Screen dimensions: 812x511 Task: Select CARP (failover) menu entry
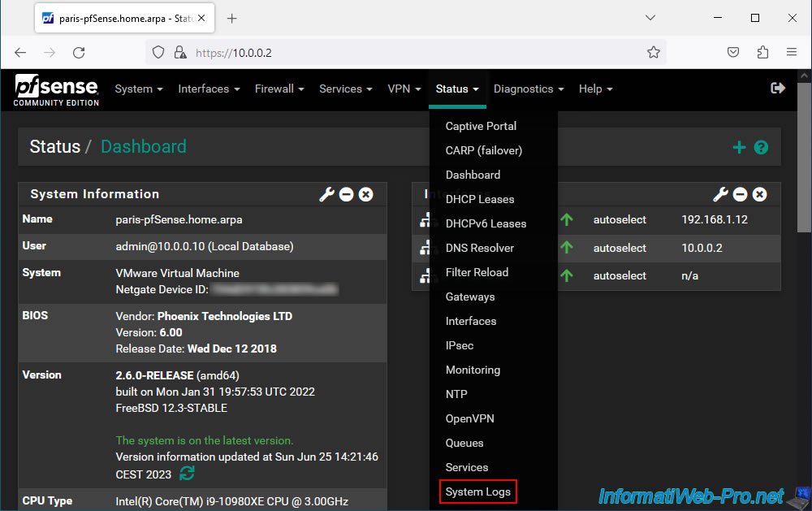(x=484, y=151)
